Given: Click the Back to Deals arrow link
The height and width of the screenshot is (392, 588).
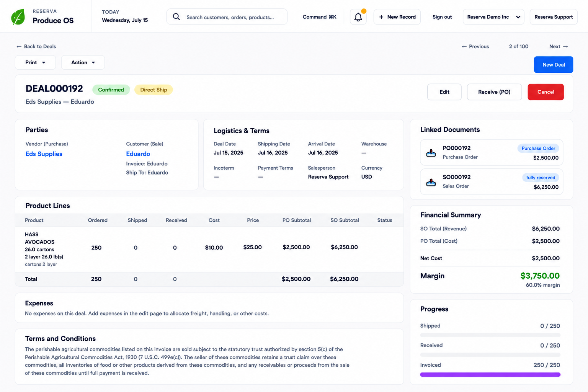Looking at the screenshot, I should 36,46.
